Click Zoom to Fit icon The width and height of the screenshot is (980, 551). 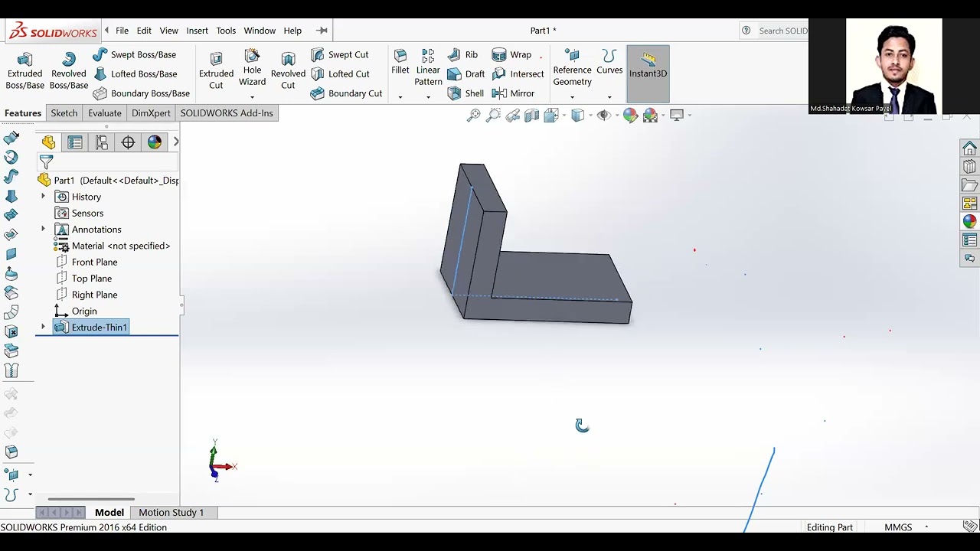pos(474,115)
